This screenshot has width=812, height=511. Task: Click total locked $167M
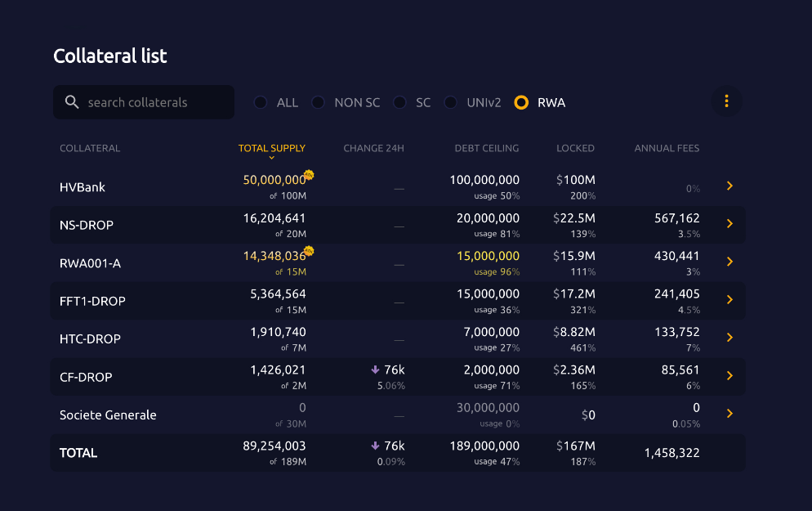tap(576, 446)
